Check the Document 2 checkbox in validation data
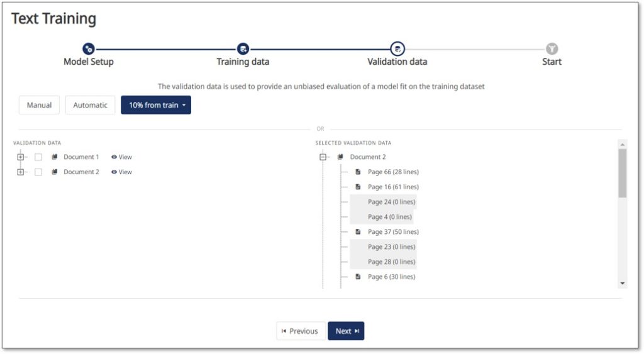644x354 pixels. click(38, 172)
